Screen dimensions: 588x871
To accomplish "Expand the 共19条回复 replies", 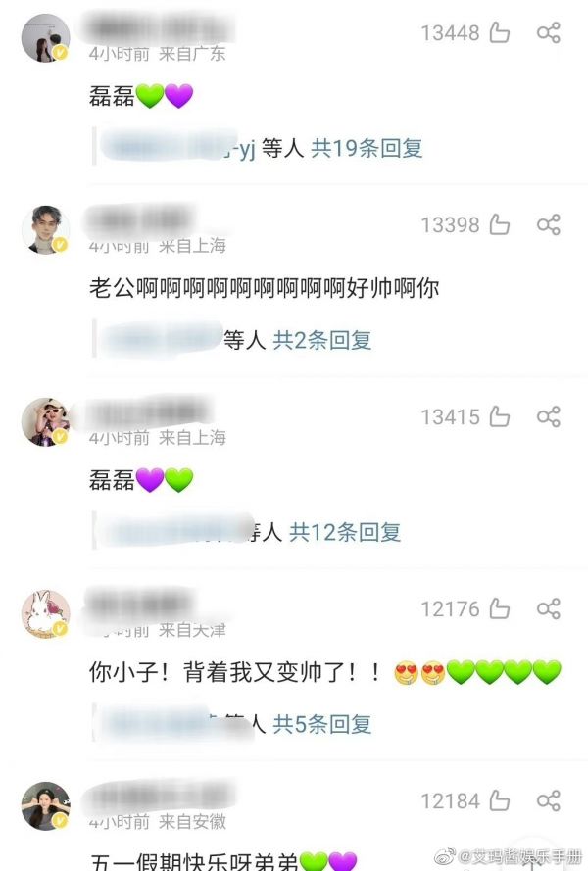I will click(367, 148).
